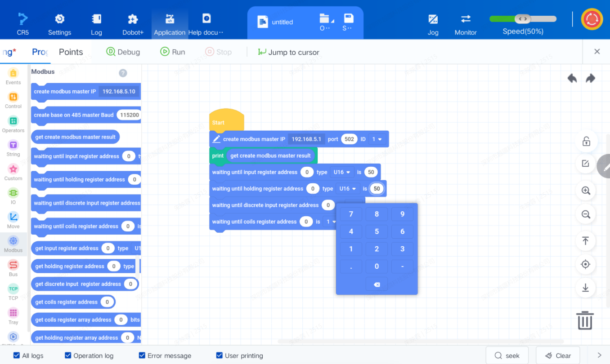Viewport: 610px width, 364px height.
Task: Open the Move blocks category
Action: 13,220
